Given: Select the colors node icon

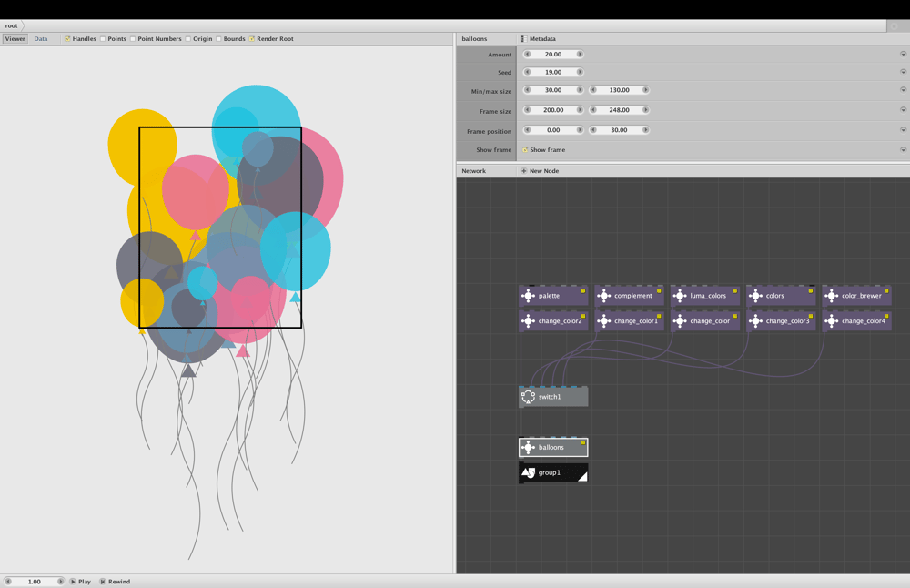Looking at the screenshot, I should pos(755,296).
